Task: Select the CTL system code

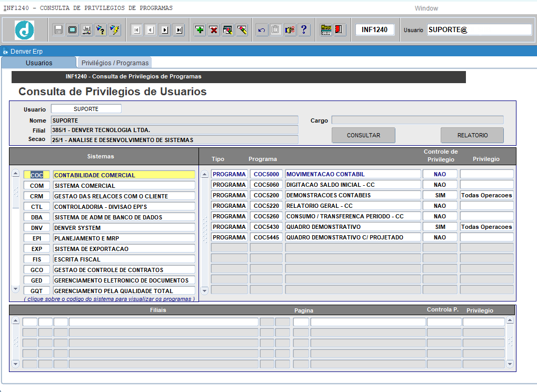Action: pos(37,207)
